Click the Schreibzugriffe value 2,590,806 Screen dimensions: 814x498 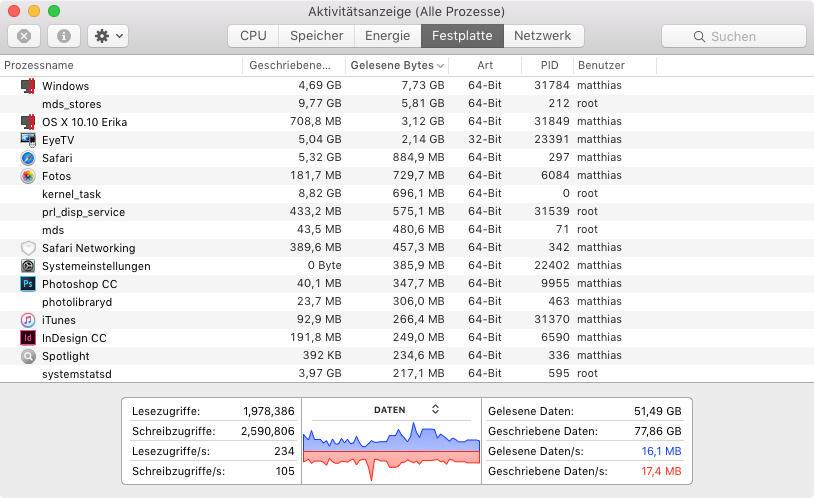point(267,431)
